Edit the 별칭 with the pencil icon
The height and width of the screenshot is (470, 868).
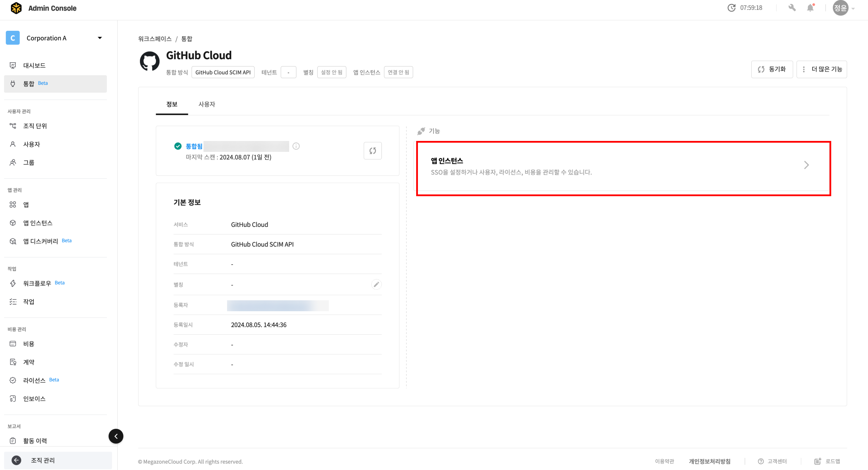click(x=377, y=284)
